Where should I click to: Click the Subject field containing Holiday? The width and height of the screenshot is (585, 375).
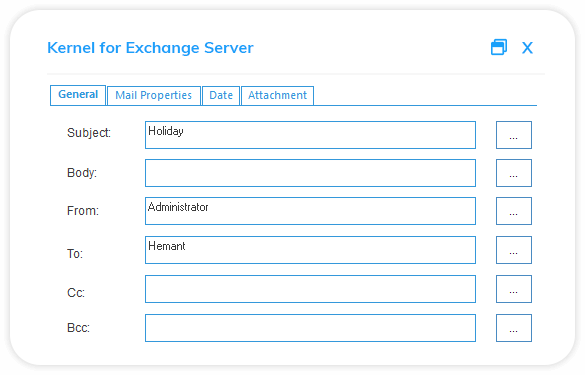click(x=310, y=135)
